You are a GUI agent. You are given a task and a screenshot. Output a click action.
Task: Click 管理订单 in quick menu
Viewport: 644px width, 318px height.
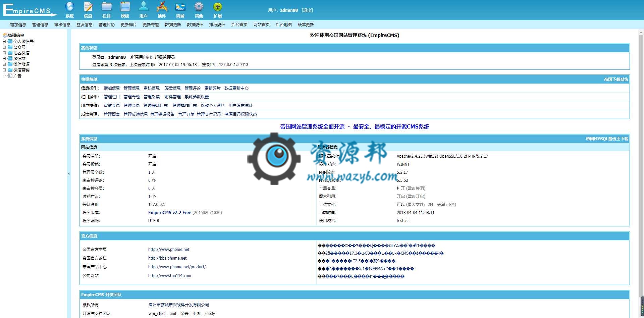(x=186, y=114)
